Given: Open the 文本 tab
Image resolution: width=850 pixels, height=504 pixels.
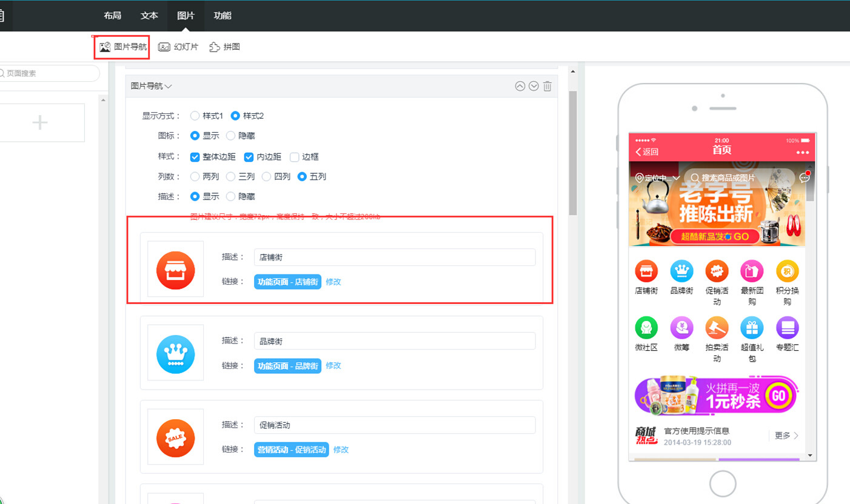Looking at the screenshot, I should 149,16.
